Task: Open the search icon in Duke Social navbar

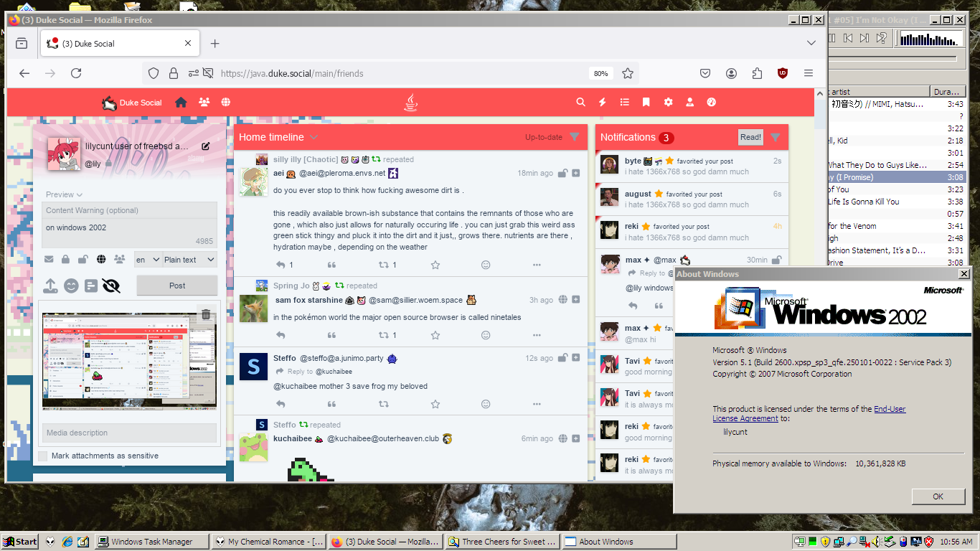Action: [x=580, y=103]
